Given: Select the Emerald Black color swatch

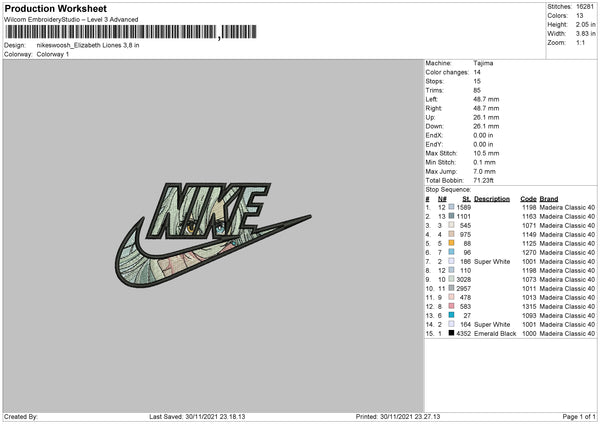Looking at the screenshot, I should pyautogui.click(x=452, y=333).
